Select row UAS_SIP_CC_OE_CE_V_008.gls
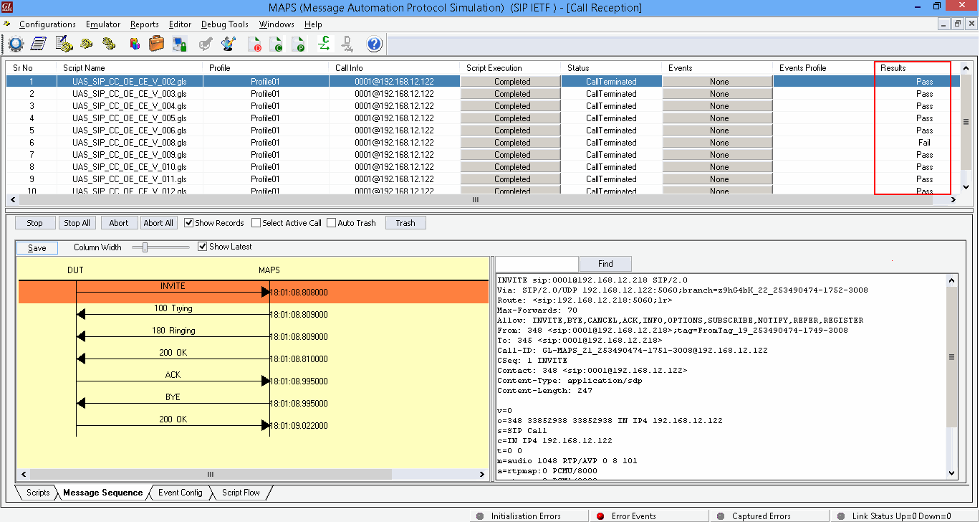980x522 pixels. (484, 143)
